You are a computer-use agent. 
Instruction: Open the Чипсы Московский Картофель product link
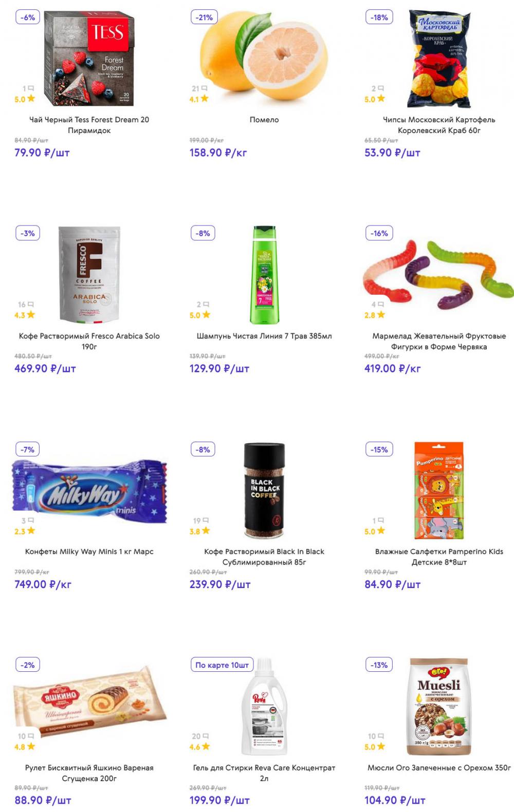[x=439, y=125]
